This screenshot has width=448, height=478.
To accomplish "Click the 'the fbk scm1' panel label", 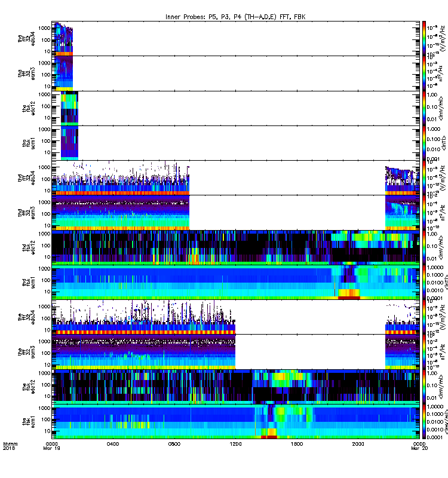I will point(29,422).
